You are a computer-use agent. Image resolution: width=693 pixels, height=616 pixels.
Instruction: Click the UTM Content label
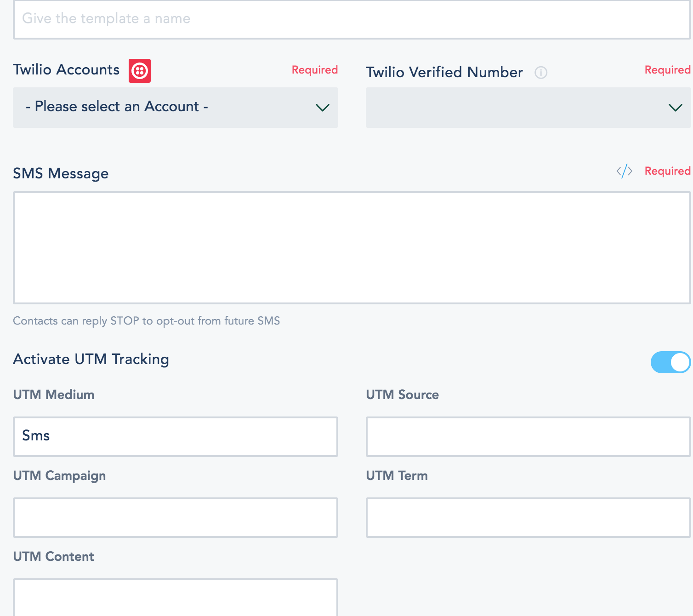click(x=53, y=557)
